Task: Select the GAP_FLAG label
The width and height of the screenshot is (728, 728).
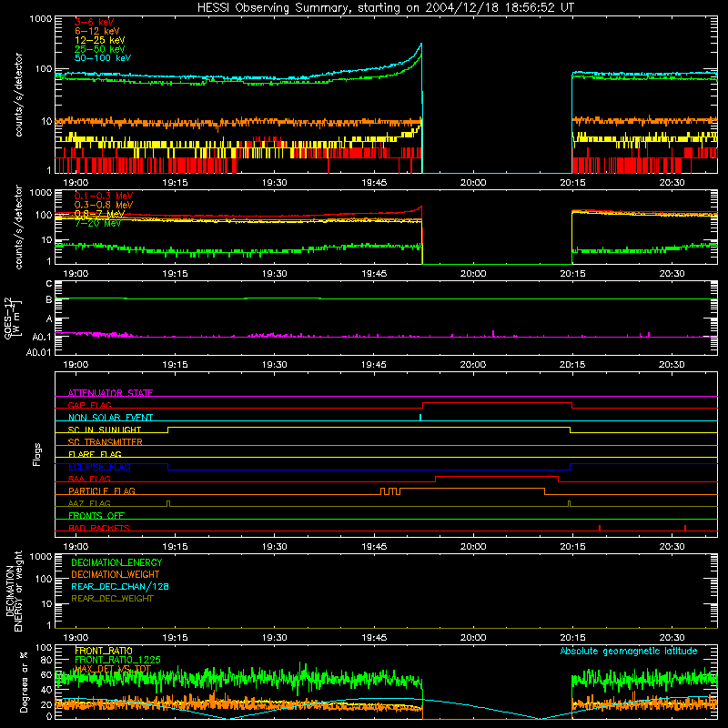Action: [89, 405]
